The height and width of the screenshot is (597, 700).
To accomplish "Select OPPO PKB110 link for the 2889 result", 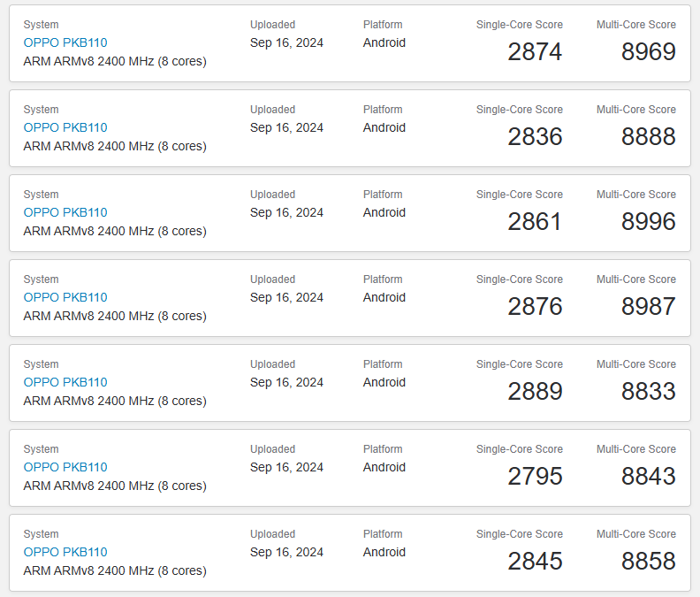I will pos(65,382).
